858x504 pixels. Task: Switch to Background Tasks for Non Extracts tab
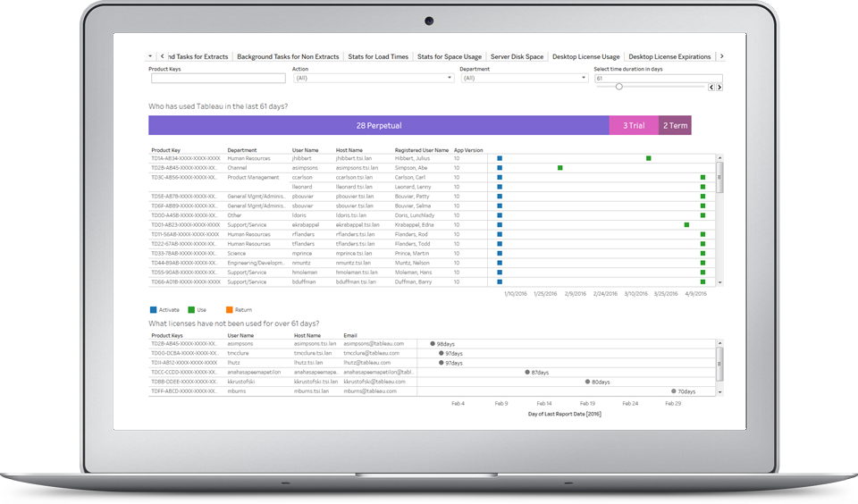click(x=288, y=56)
